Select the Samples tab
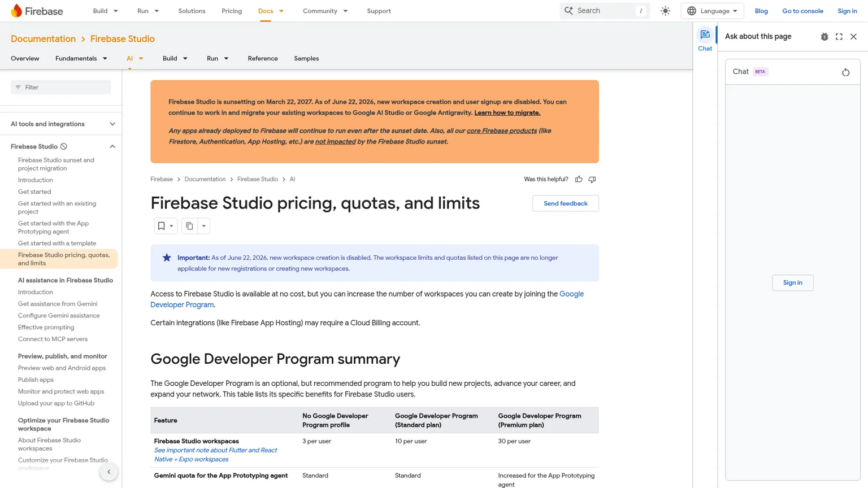 [x=306, y=59]
